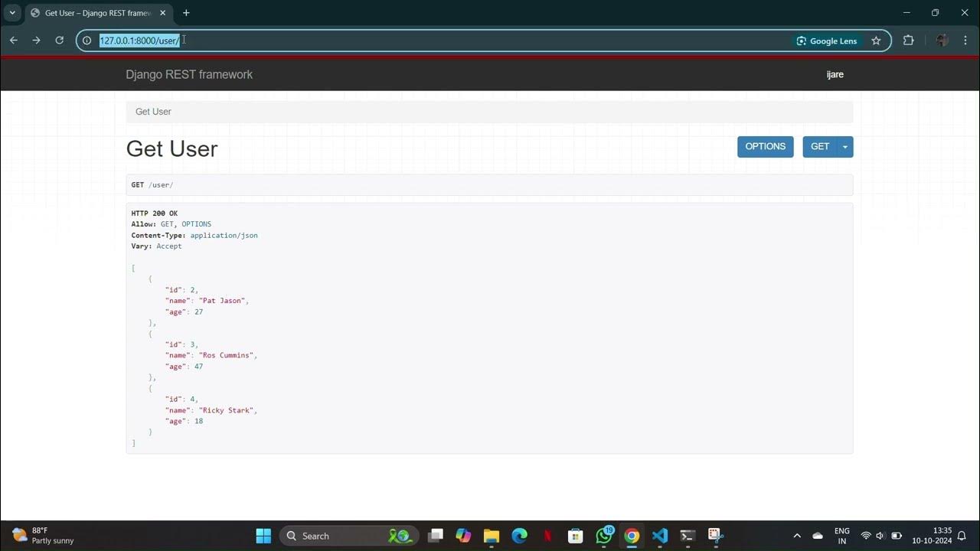Close the Get User tab
The height and width of the screenshot is (551, 980).
coord(164,13)
